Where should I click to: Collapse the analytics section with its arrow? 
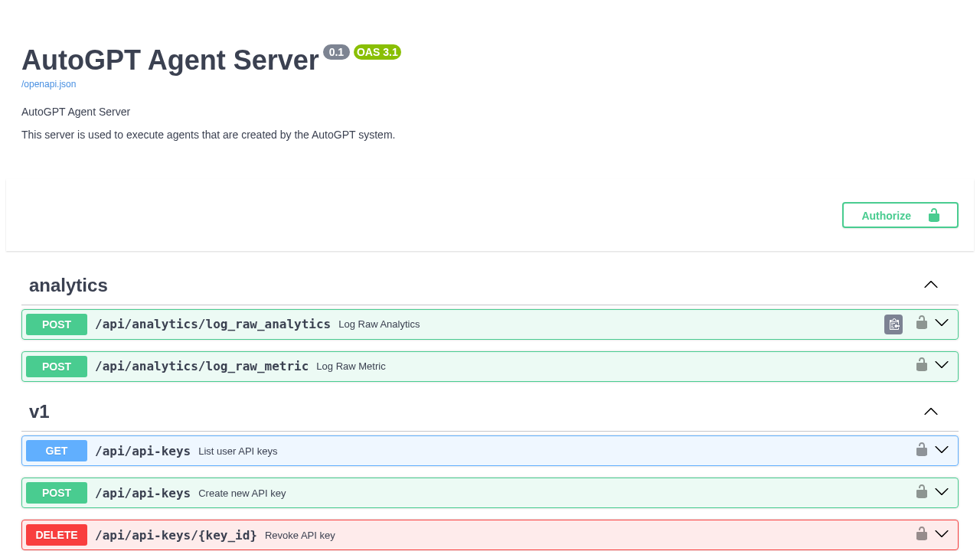click(x=930, y=285)
